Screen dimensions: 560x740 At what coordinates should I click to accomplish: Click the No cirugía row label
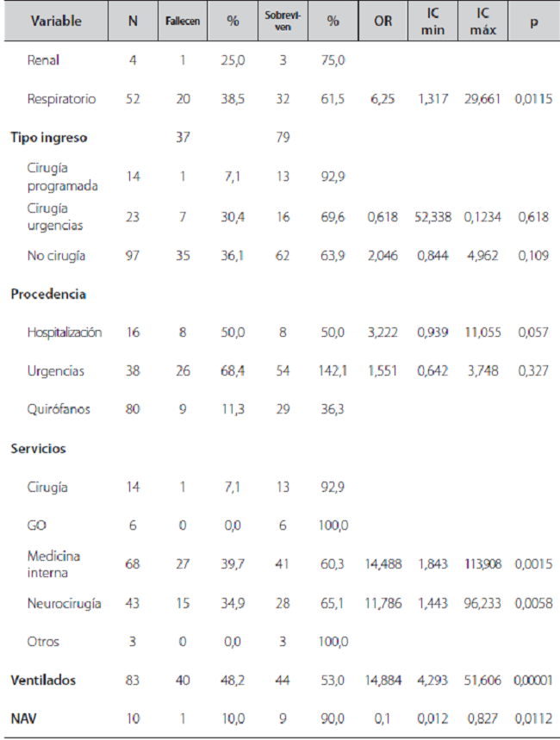point(54,256)
